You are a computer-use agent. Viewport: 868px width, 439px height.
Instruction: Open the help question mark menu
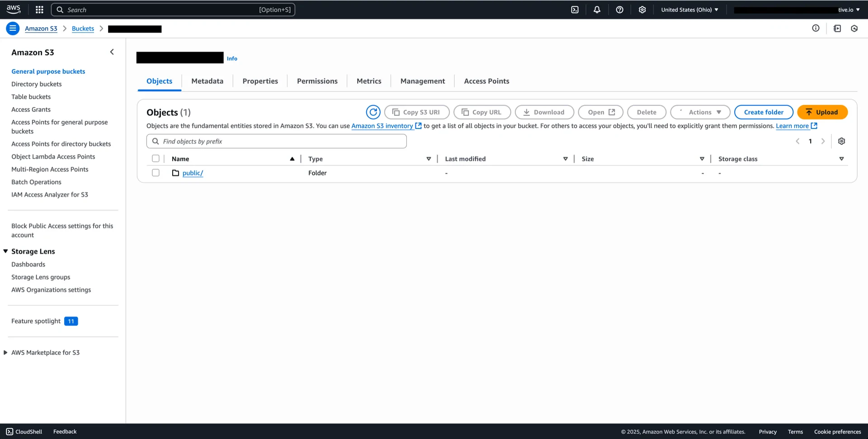619,10
